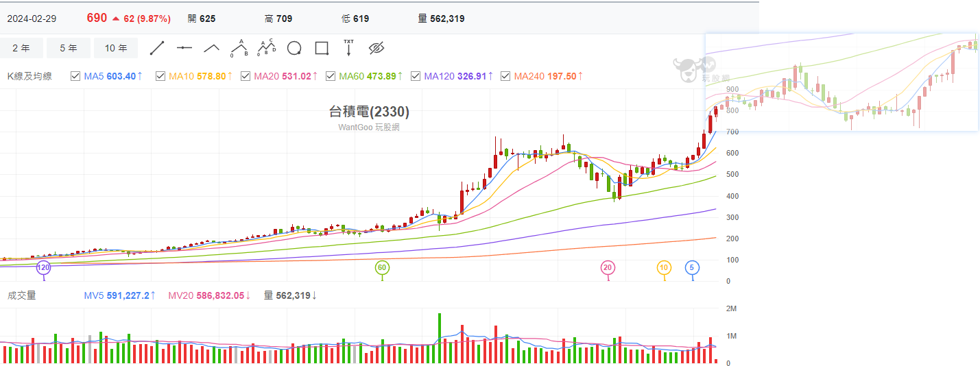Click the blue 5 MA marker
Viewport: 980px width, 366px height.
click(x=693, y=267)
